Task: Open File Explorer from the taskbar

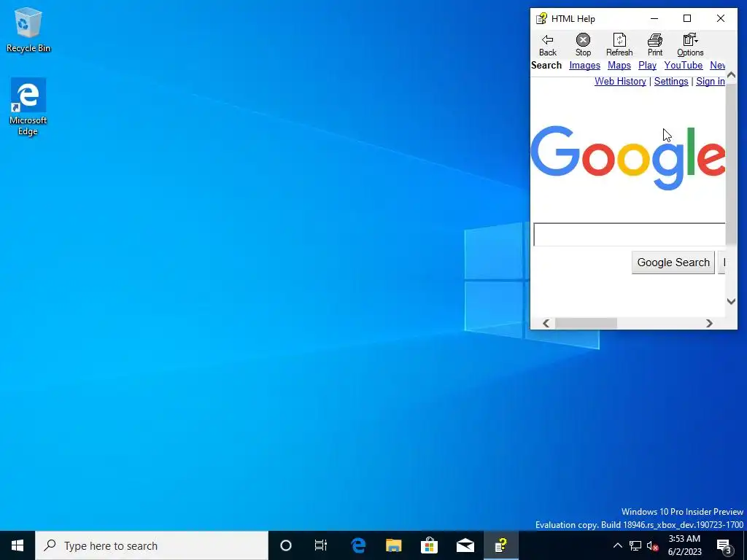Action: click(x=393, y=545)
